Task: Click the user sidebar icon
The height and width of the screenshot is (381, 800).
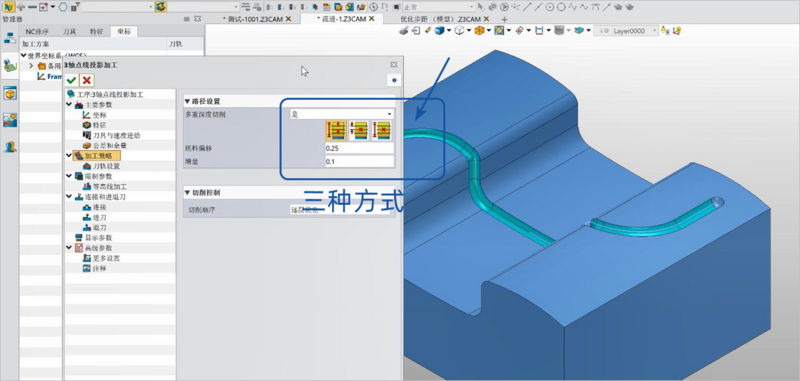Action: 10,147
